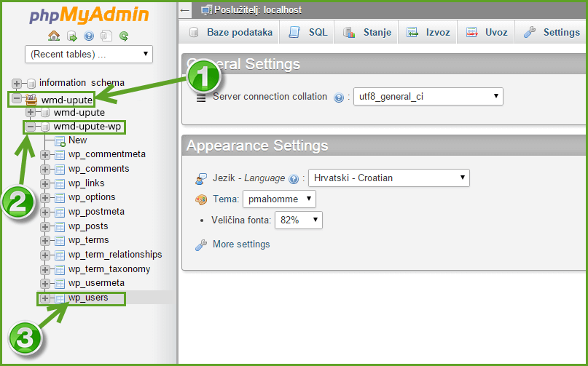Click help icon next to Language label
Image resolution: width=588 pixels, height=366 pixels.
[294, 179]
